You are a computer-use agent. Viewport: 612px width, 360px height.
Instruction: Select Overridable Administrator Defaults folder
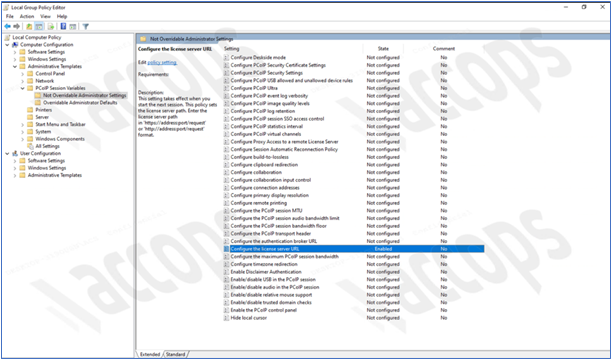coord(80,103)
